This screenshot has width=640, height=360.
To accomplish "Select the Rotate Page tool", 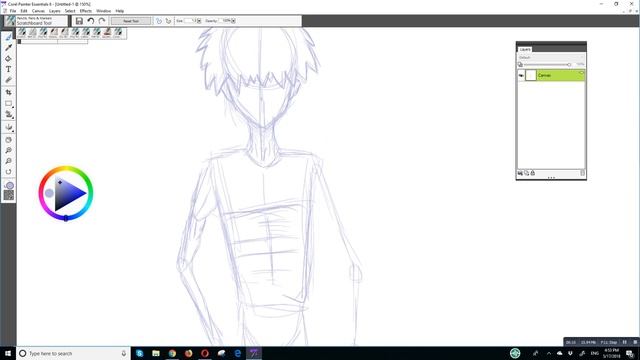I will [9, 172].
